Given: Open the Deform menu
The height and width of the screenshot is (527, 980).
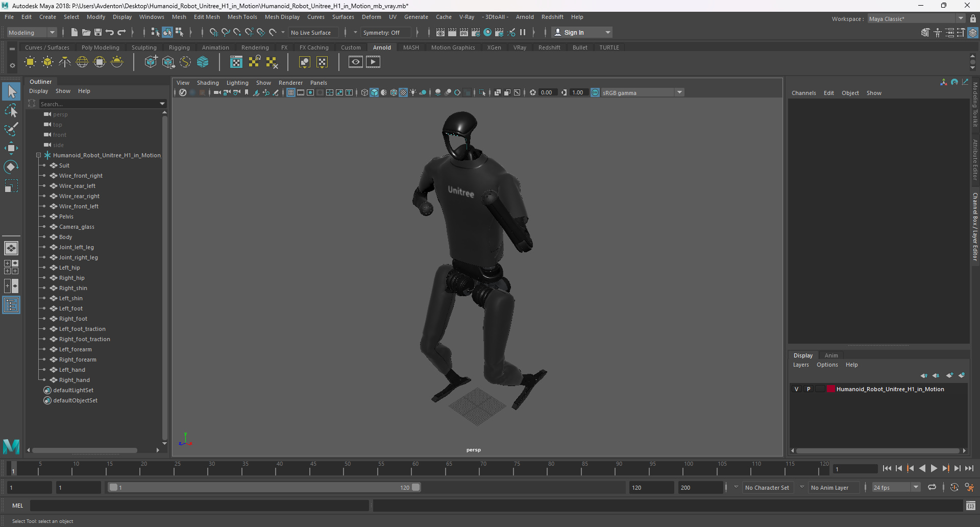Looking at the screenshot, I should pyautogui.click(x=372, y=17).
